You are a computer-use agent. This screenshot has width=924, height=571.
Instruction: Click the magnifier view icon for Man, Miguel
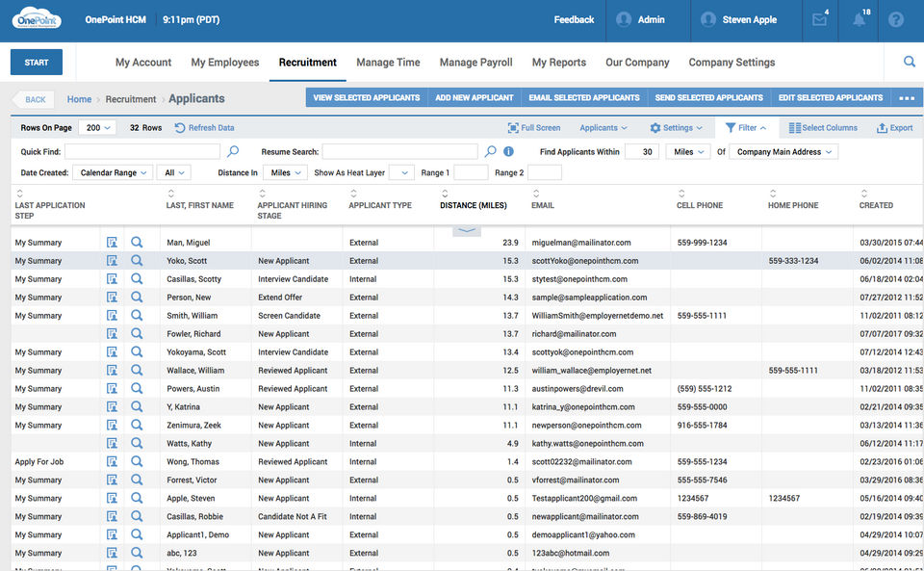(x=137, y=243)
